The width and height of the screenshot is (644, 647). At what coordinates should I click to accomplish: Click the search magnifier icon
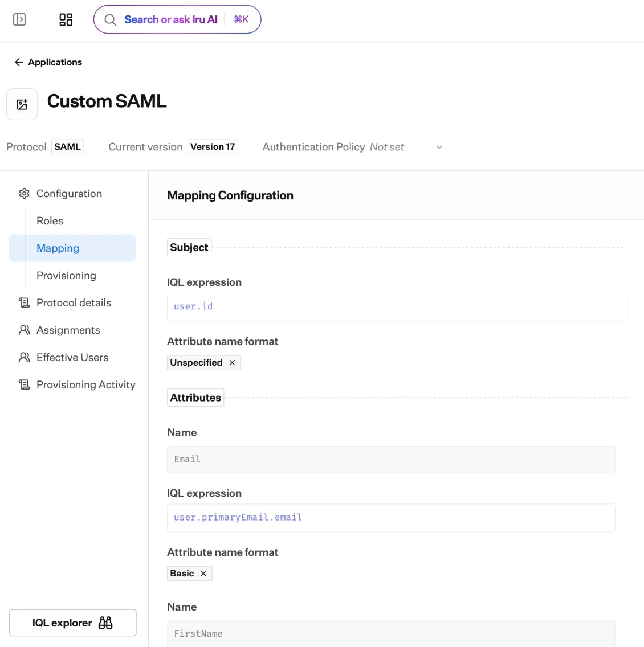point(110,20)
